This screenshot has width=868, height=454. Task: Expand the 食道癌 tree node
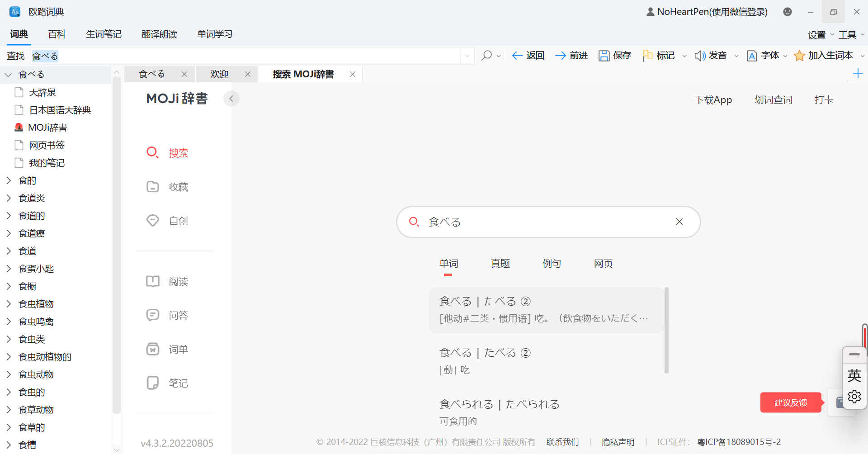8,233
